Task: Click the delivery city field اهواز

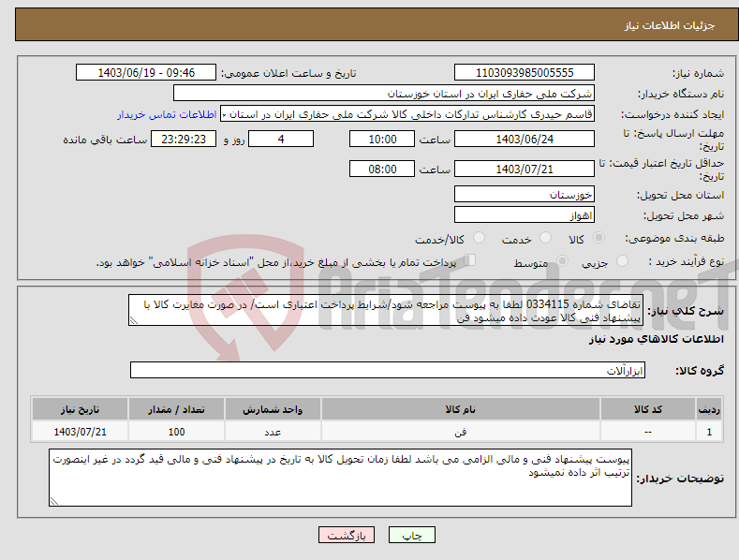Action: (x=525, y=215)
